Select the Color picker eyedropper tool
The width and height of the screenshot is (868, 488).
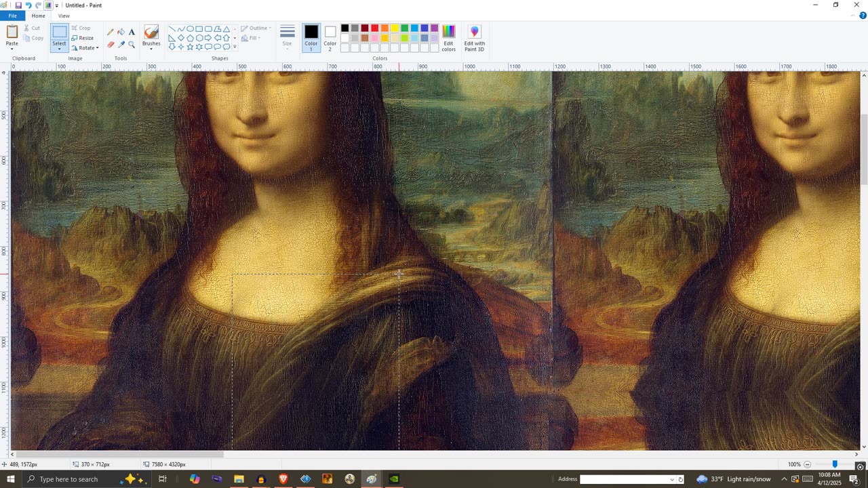pyautogui.click(x=121, y=45)
